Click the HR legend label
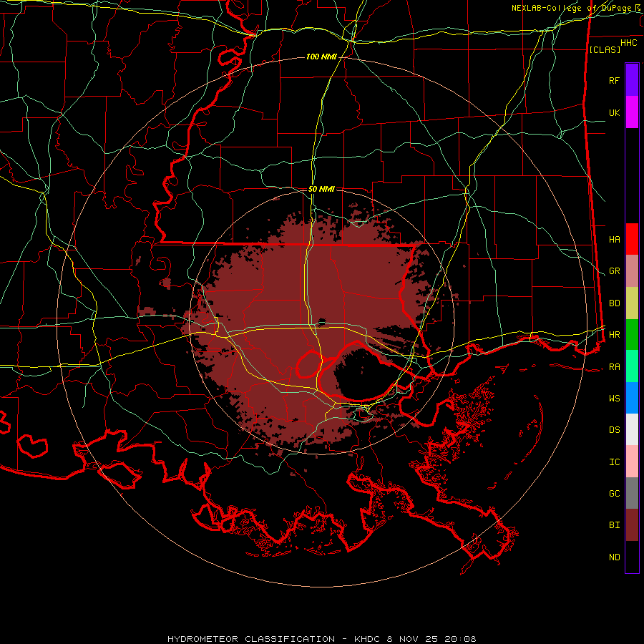 [615, 335]
